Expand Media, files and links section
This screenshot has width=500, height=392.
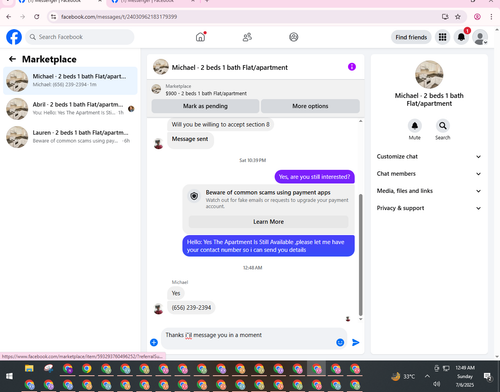click(429, 191)
